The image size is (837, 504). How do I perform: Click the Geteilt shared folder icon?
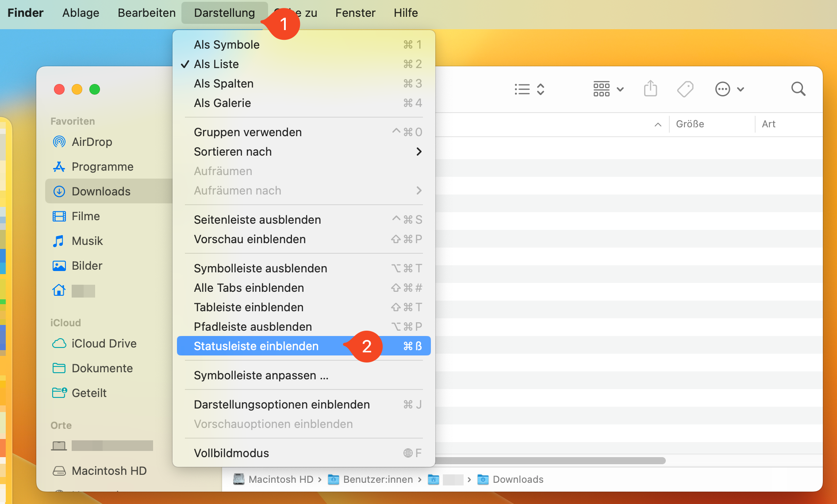[x=59, y=393]
